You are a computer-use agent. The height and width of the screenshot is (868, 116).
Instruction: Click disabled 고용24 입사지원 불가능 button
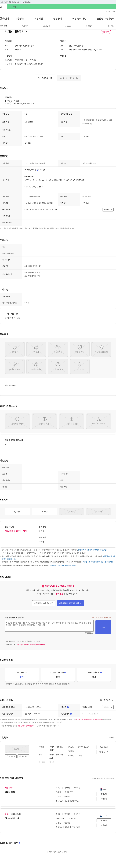69,78
